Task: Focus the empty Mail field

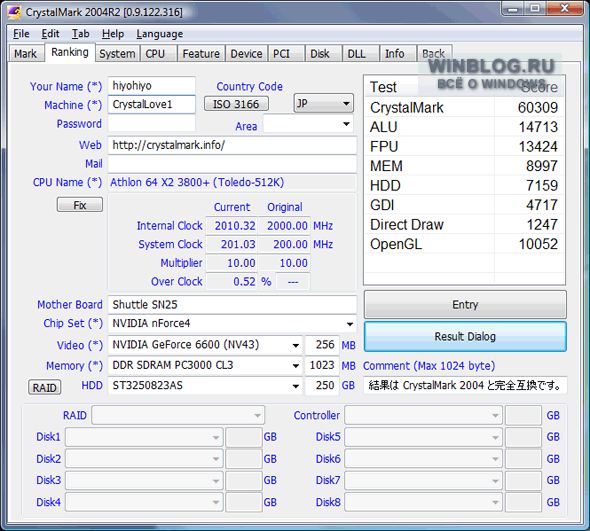Action: click(x=232, y=164)
